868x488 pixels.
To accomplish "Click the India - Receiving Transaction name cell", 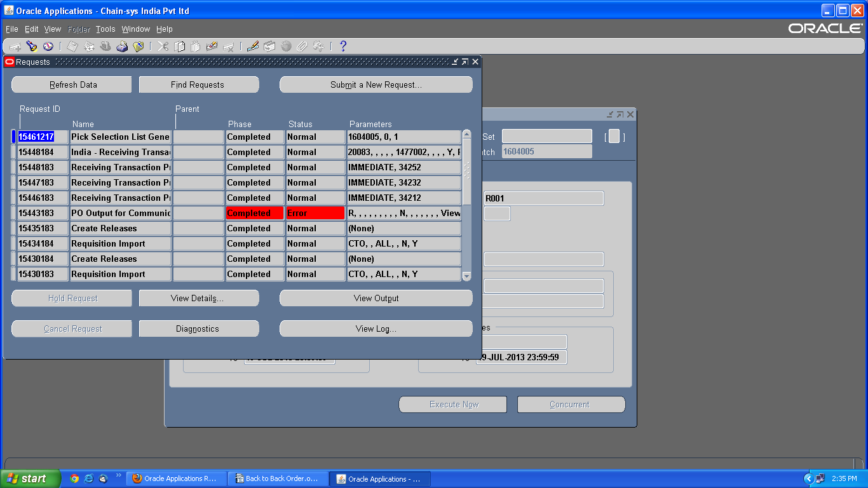I will coord(120,152).
